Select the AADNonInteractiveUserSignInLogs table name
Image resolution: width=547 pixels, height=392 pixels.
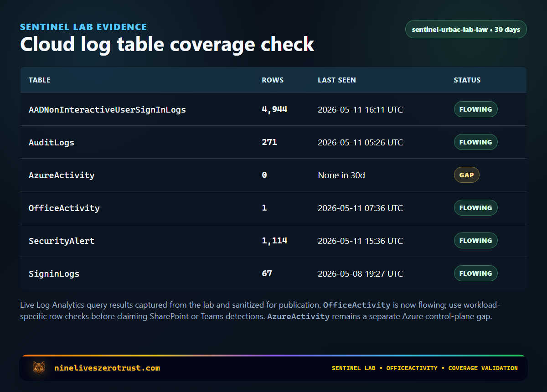[107, 109]
